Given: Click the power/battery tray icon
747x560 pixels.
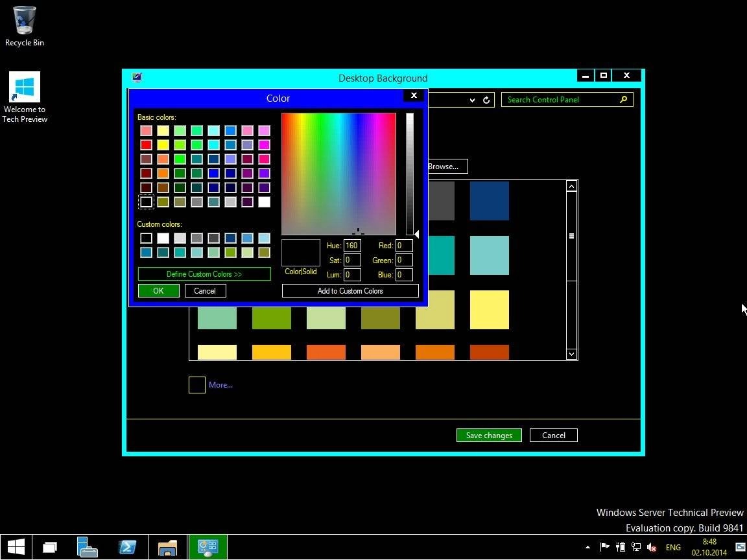Looking at the screenshot, I should (x=621, y=547).
